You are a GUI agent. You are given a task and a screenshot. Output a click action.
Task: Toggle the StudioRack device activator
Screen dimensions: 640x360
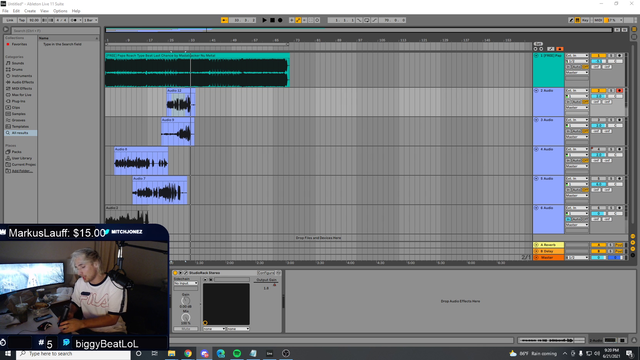(175, 273)
